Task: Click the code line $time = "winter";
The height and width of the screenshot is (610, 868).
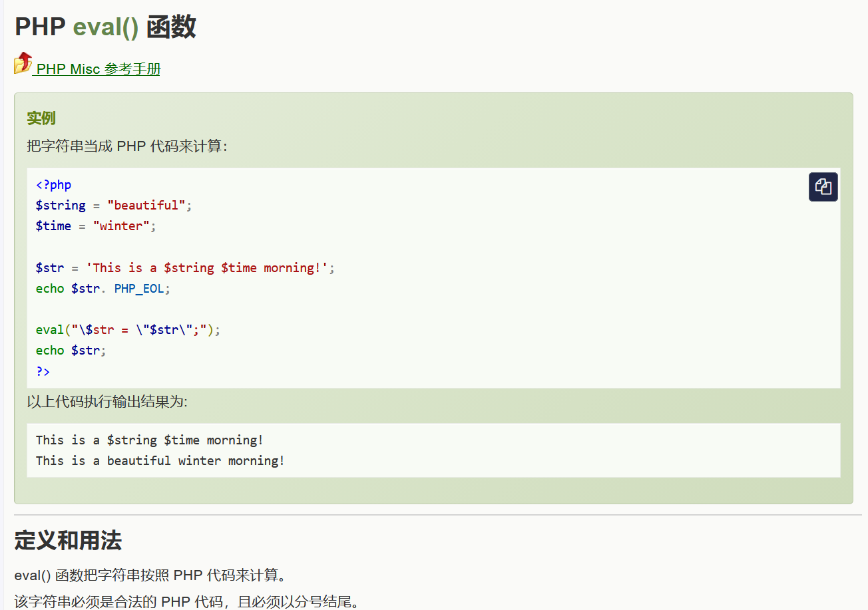Action: coord(96,226)
